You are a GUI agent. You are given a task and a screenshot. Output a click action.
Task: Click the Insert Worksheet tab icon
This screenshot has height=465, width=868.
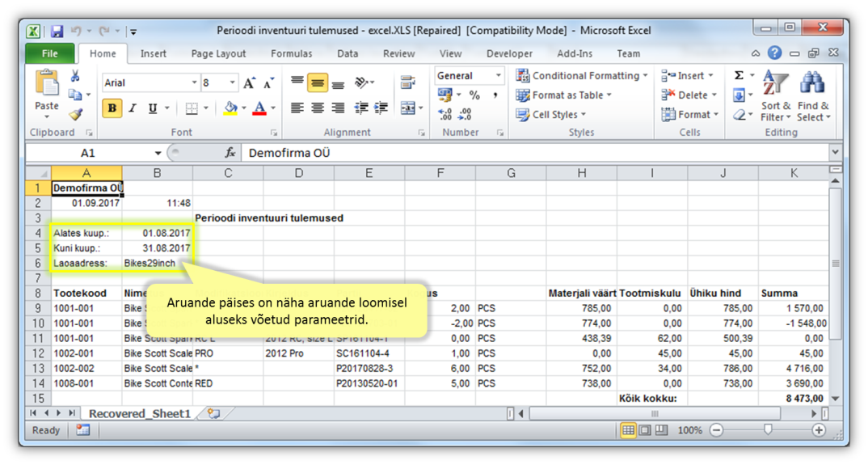point(213,414)
